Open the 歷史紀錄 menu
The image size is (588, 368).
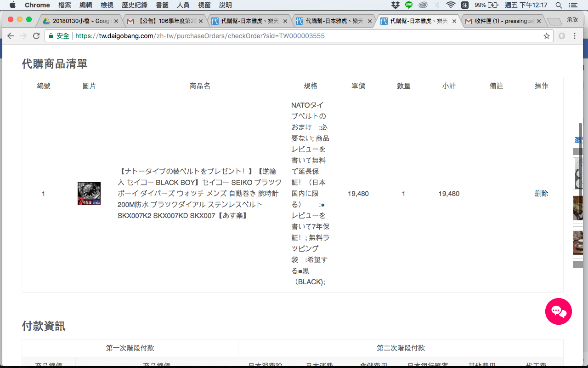[135, 5]
